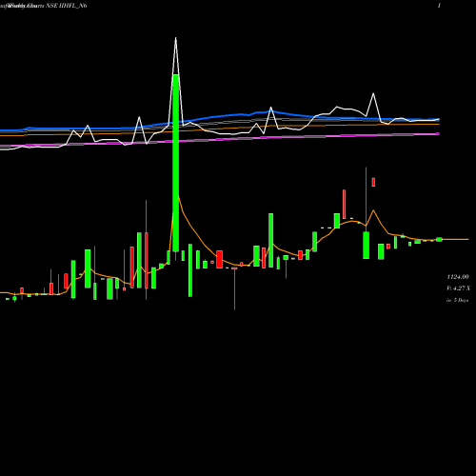Click the small red candle floating highest on the right
476x476 pixels.
tap(373, 182)
